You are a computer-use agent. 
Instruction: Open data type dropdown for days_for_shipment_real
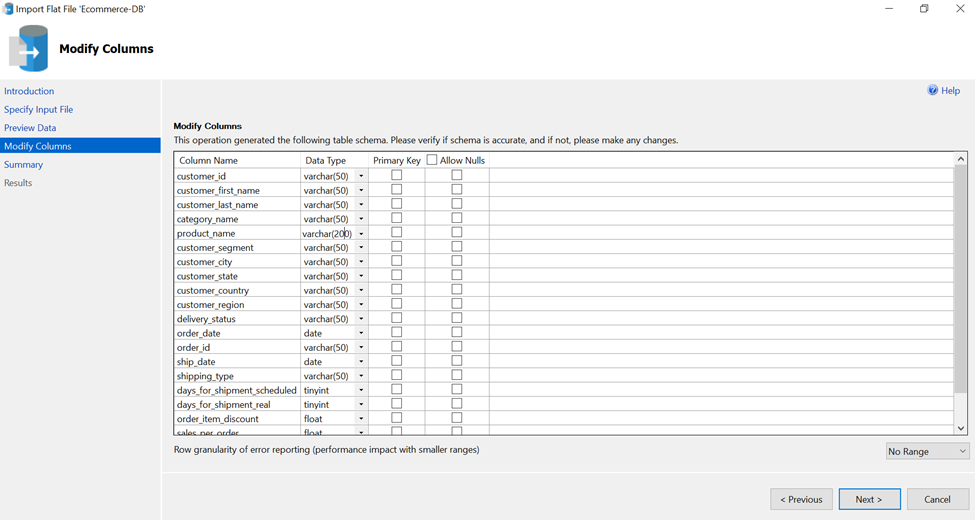[x=361, y=405]
